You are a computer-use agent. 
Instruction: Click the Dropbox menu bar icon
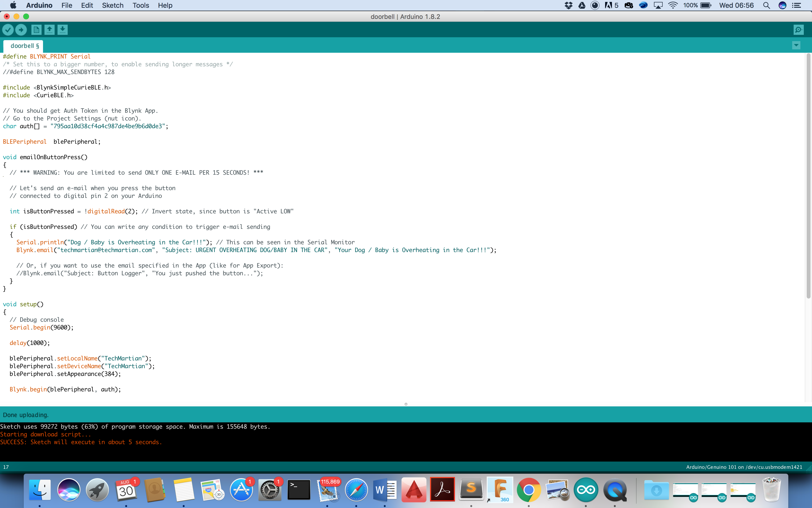pos(568,5)
